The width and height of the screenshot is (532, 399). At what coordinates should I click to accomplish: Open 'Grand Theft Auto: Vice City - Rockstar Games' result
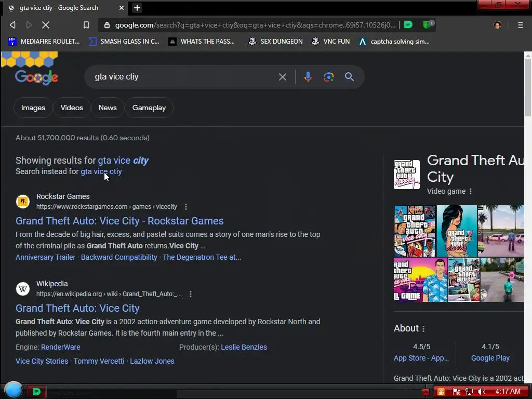click(119, 221)
